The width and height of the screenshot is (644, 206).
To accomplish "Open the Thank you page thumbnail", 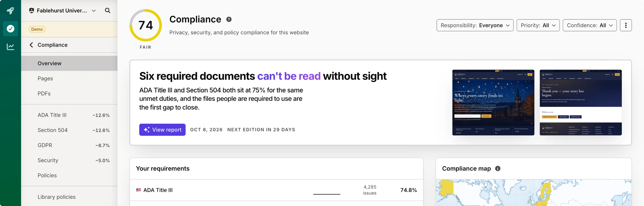I will click(x=580, y=103).
